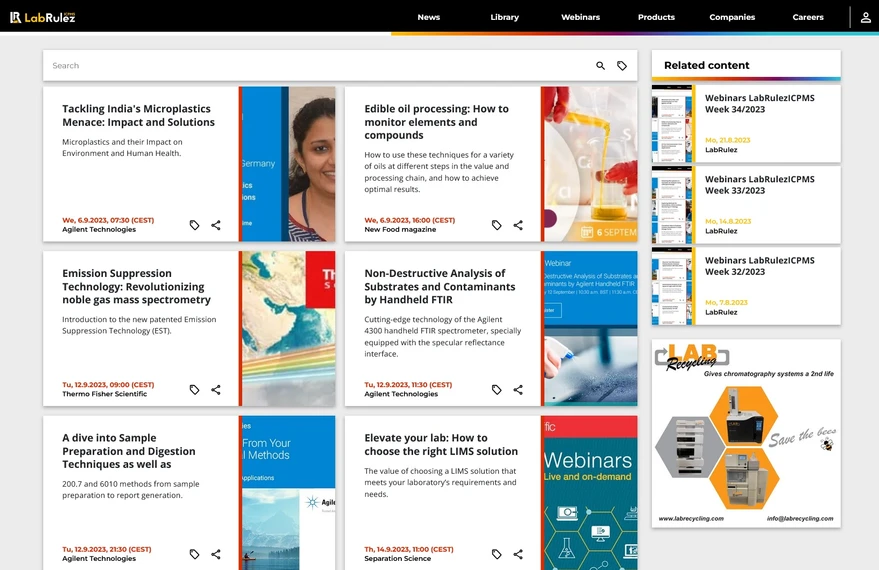Share the Handheld FTIR webinar card
879x570 pixels.
[x=518, y=390]
